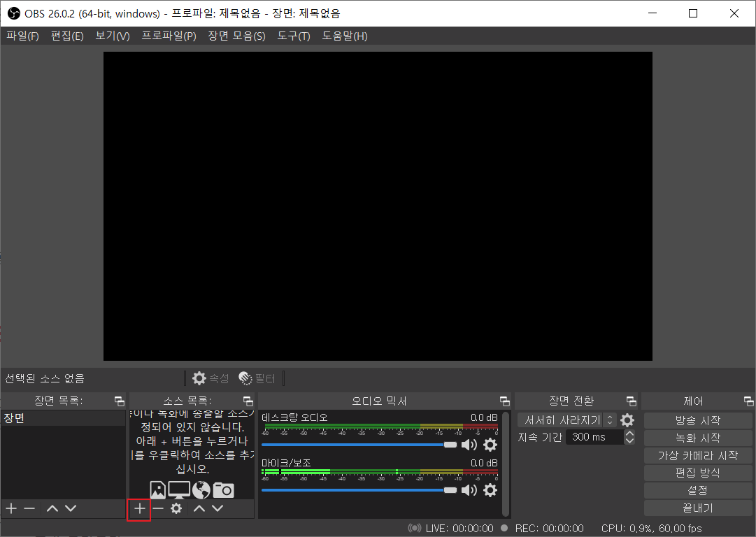The width and height of the screenshot is (756, 537).
Task: Undock the audio mixer panel
Action: point(504,401)
